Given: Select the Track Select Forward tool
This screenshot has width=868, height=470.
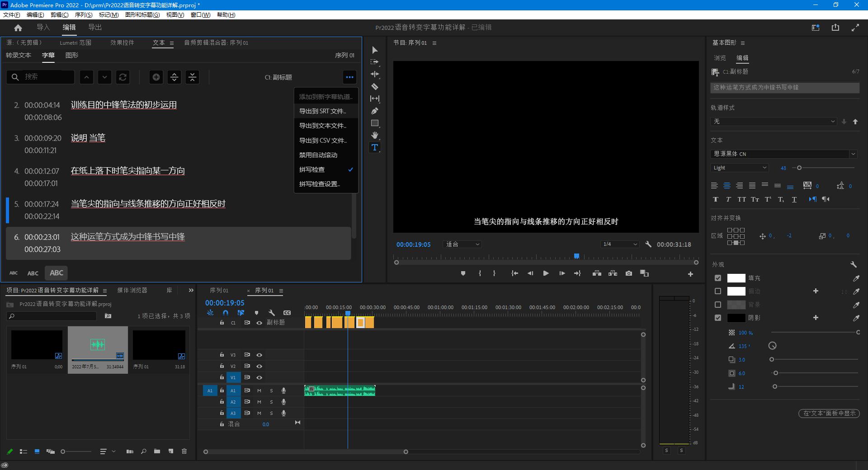Looking at the screenshot, I should (x=374, y=62).
